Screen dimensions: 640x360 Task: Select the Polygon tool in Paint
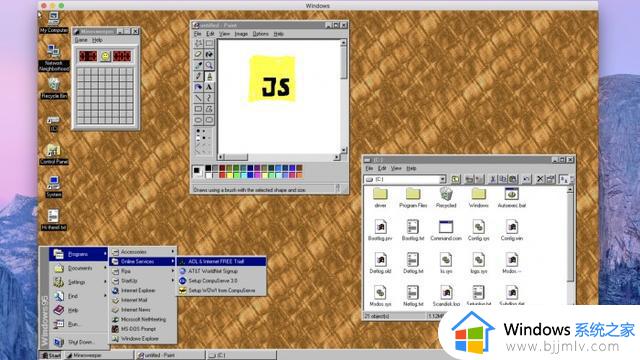pyautogui.click(x=209, y=109)
